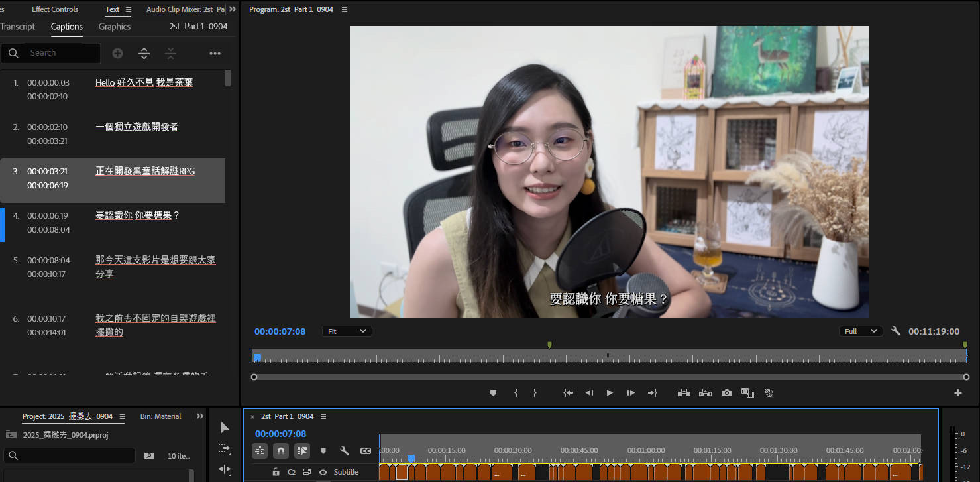Open caption track options CC button

click(x=366, y=451)
